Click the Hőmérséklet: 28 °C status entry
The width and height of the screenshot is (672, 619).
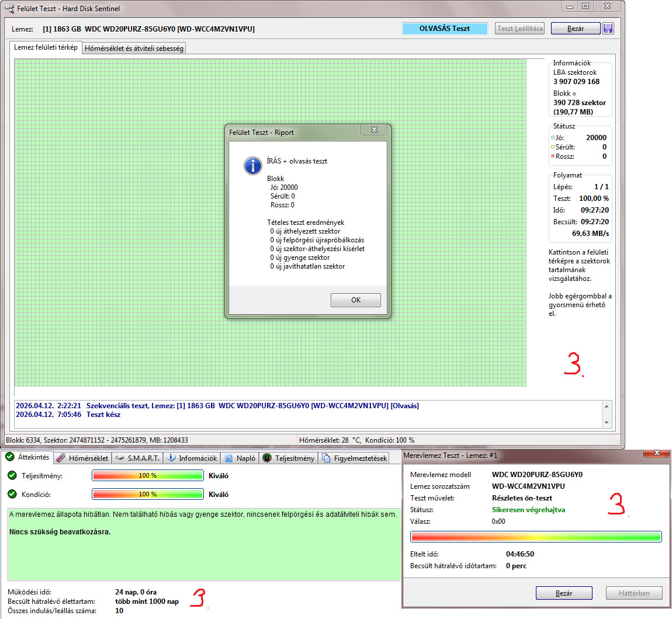[330, 440]
